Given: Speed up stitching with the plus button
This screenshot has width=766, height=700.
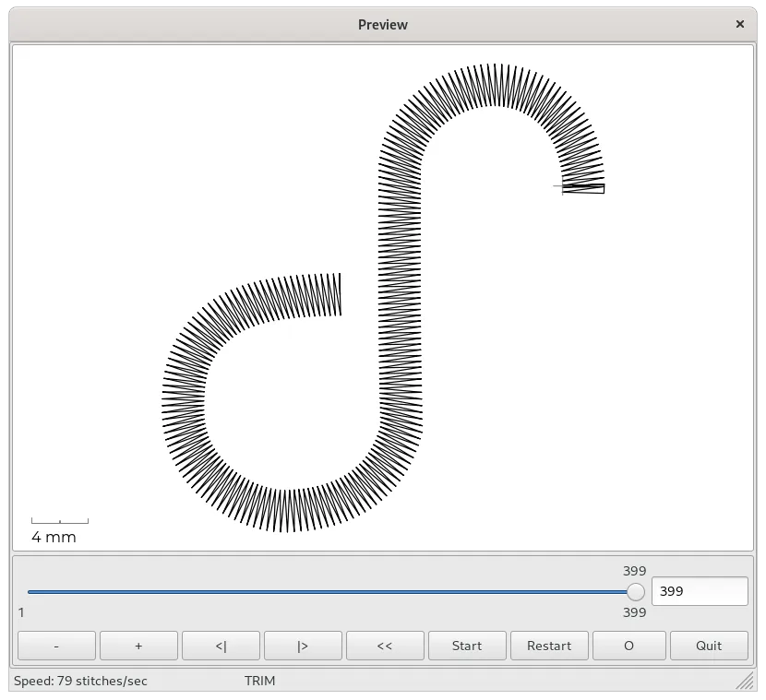Looking at the screenshot, I should coord(138,646).
